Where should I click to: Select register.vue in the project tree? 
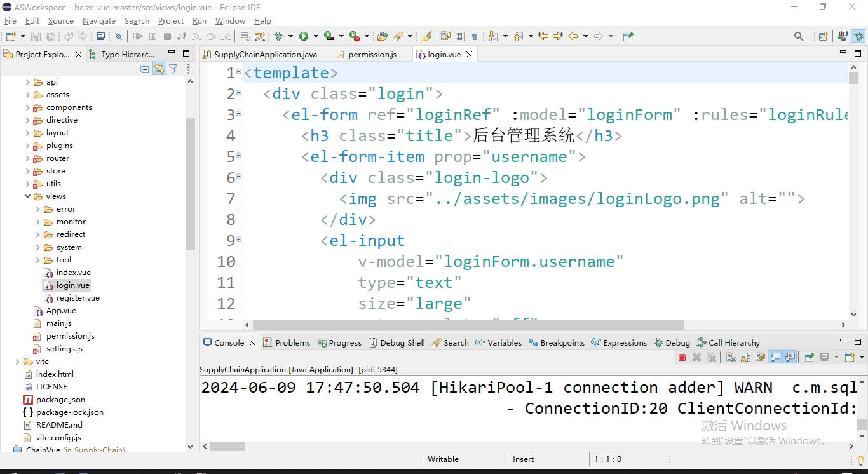[x=78, y=298]
